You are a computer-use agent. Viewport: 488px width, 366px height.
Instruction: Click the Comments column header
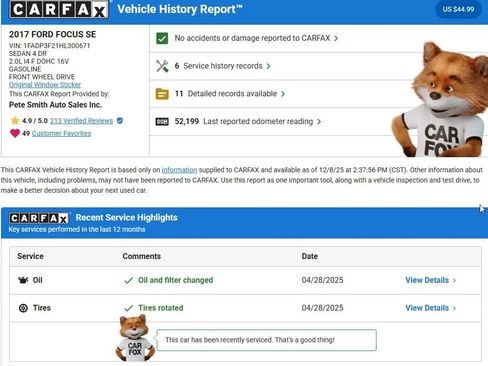pyautogui.click(x=142, y=256)
